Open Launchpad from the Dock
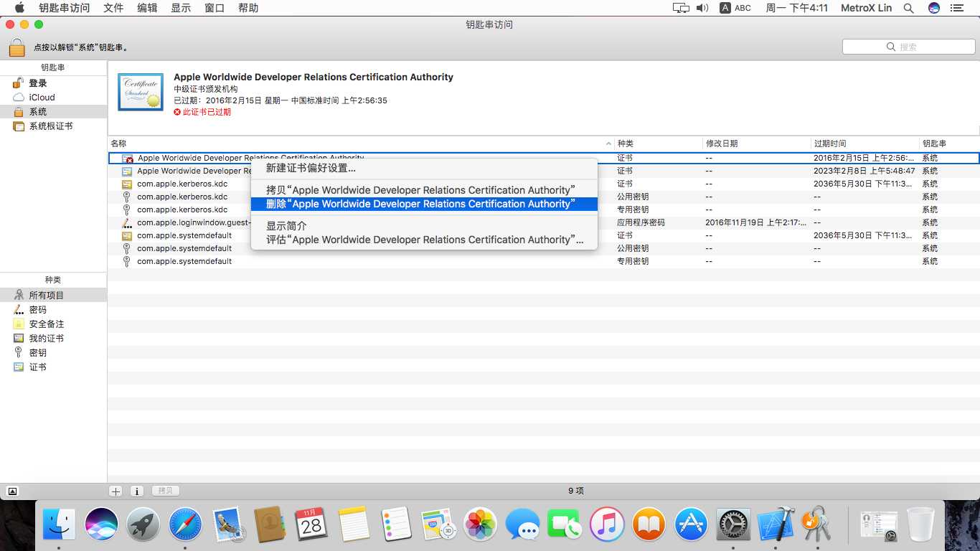Image resolution: width=980 pixels, height=551 pixels. tap(143, 524)
